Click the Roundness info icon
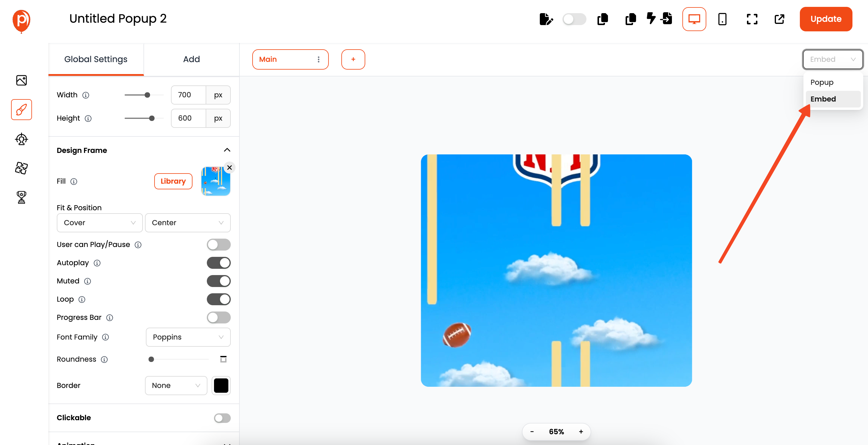This screenshot has width=868, height=445. 104,360
